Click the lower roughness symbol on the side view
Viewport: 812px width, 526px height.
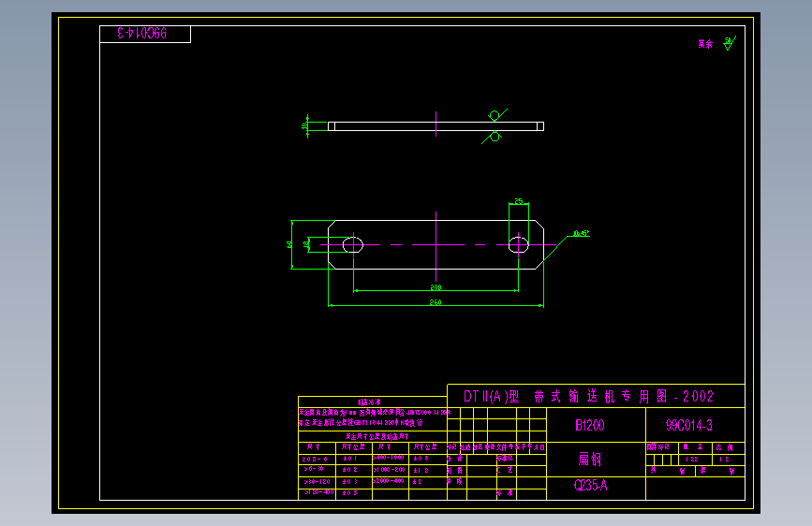point(493,138)
